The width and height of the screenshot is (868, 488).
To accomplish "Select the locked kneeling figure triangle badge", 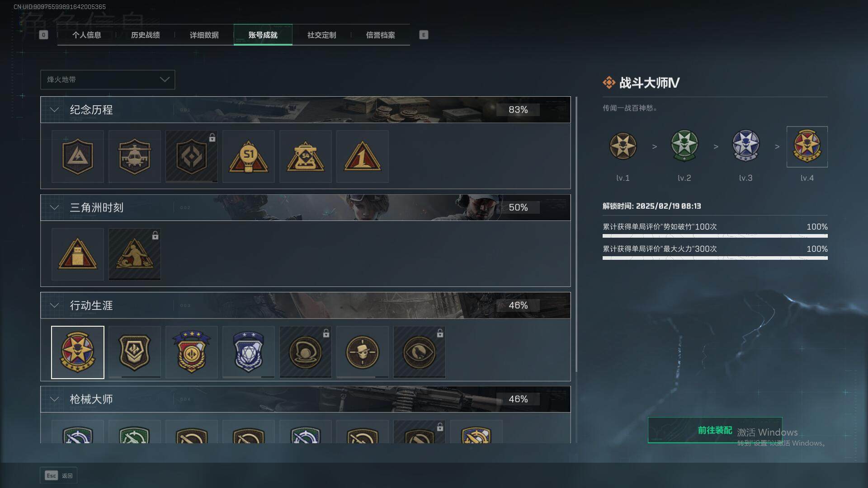I will tap(134, 254).
